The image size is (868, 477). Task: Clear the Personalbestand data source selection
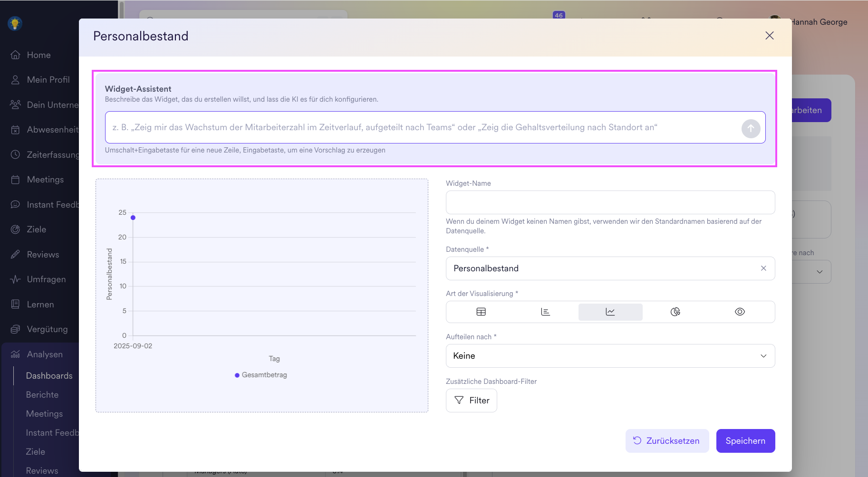point(763,268)
